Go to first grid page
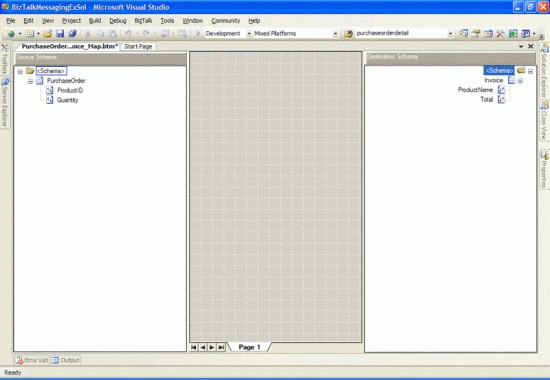Screen dimensions: 550x380 point(194,347)
